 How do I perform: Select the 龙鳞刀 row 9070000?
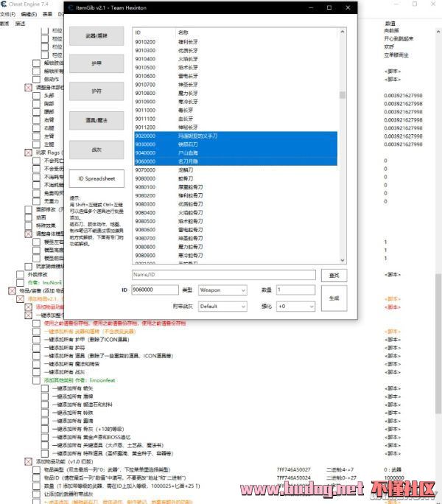point(236,170)
